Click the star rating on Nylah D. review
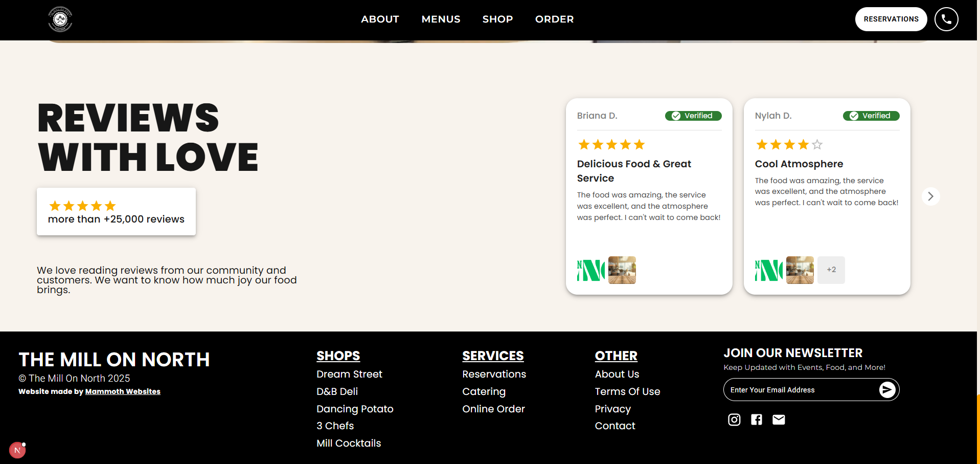 (x=789, y=145)
